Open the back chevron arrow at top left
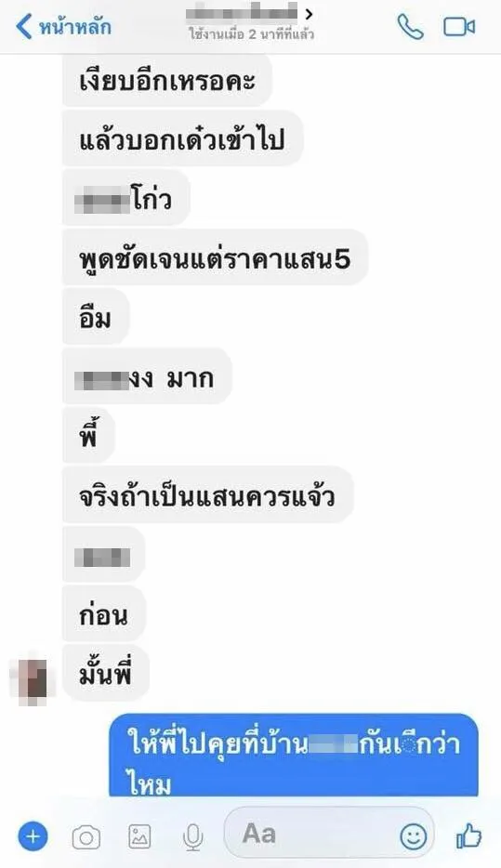Image resolution: width=501 pixels, height=868 pixels. click(x=24, y=27)
